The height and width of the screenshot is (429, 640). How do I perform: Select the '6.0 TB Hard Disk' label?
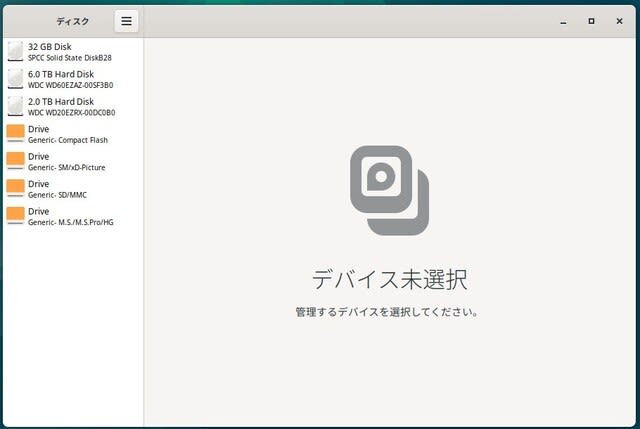61,74
